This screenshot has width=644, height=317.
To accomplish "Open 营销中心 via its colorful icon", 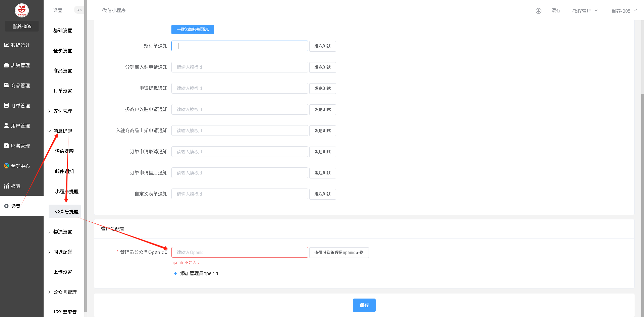I will click(x=6, y=166).
